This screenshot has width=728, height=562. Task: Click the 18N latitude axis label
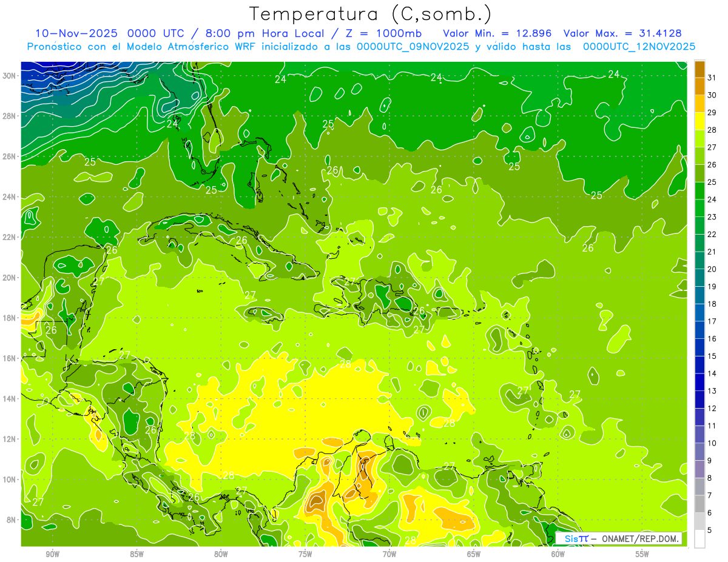pyautogui.click(x=10, y=318)
